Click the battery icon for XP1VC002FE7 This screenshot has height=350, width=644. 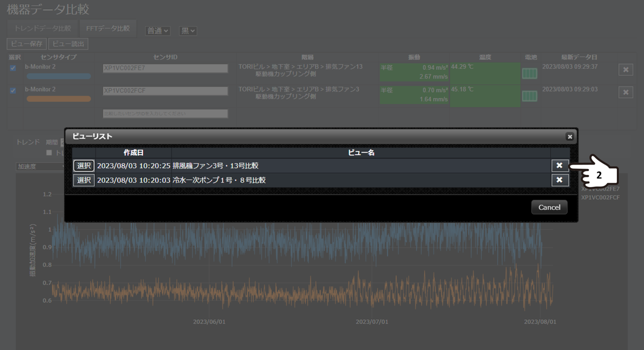tap(530, 74)
